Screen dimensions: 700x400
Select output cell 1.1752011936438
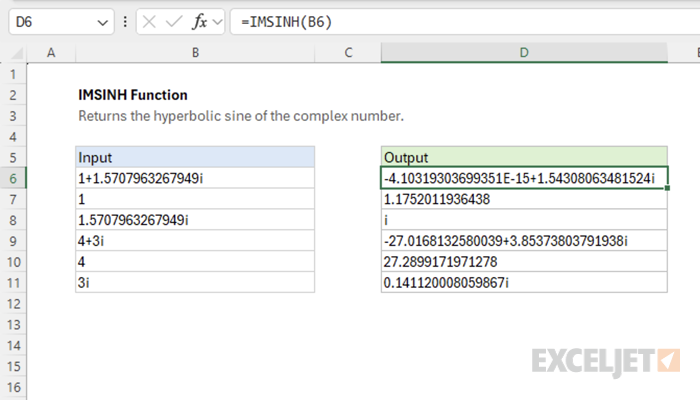(524, 199)
